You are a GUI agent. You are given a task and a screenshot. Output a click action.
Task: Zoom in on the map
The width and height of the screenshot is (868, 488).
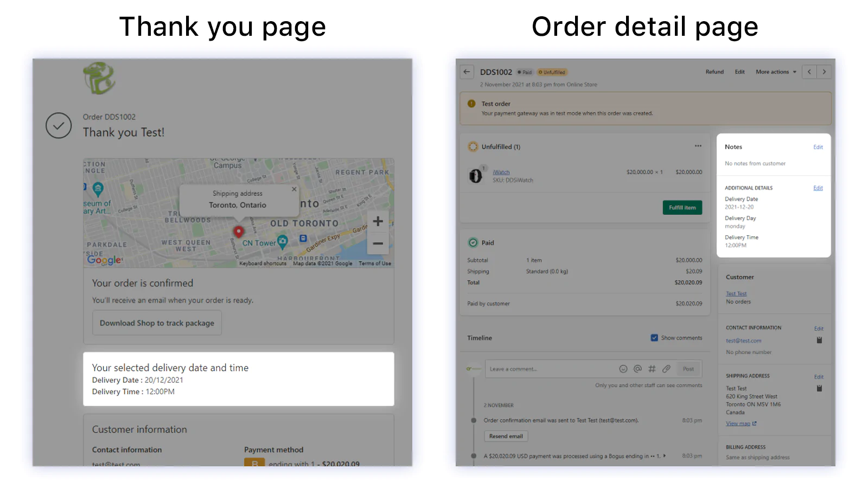click(378, 221)
